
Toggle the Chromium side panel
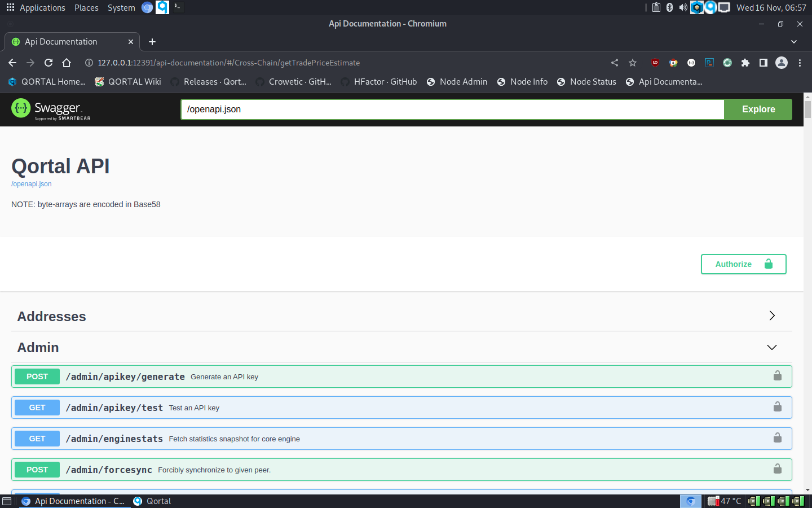coord(764,63)
